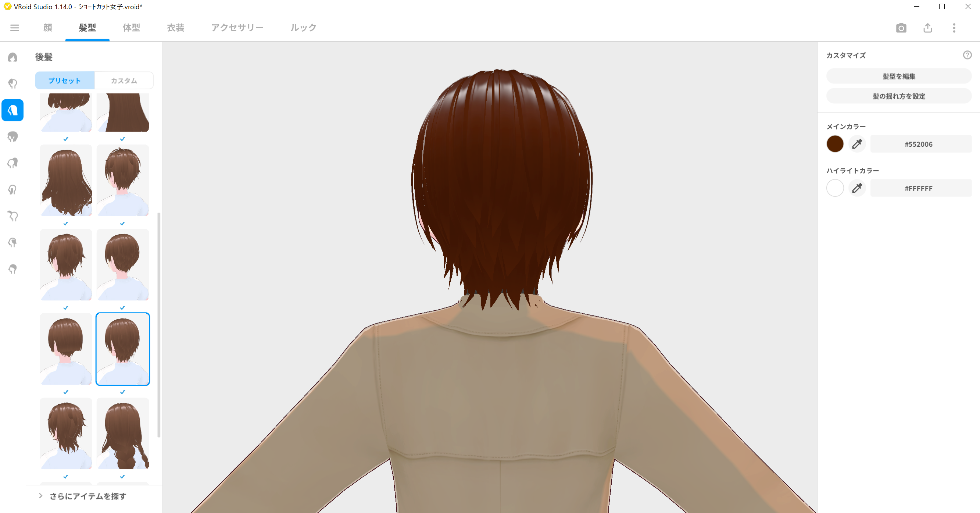Click the 髪型を編集 button
This screenshot has height=513, width=980.
click(899, 76)
